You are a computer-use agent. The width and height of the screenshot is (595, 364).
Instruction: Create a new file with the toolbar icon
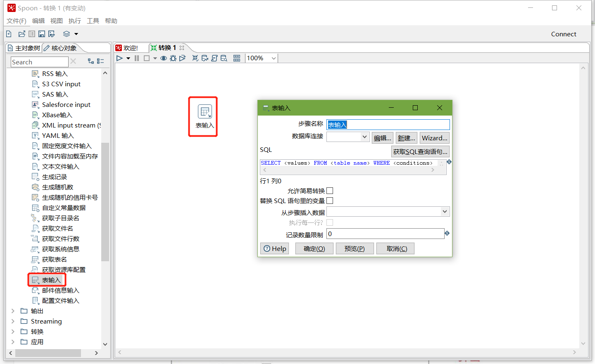coord(9,34)
